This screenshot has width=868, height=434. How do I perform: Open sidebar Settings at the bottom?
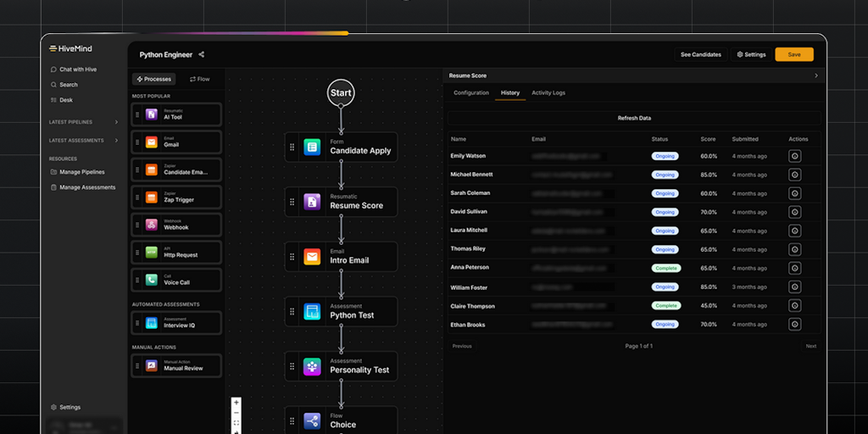tap(65, 408)
